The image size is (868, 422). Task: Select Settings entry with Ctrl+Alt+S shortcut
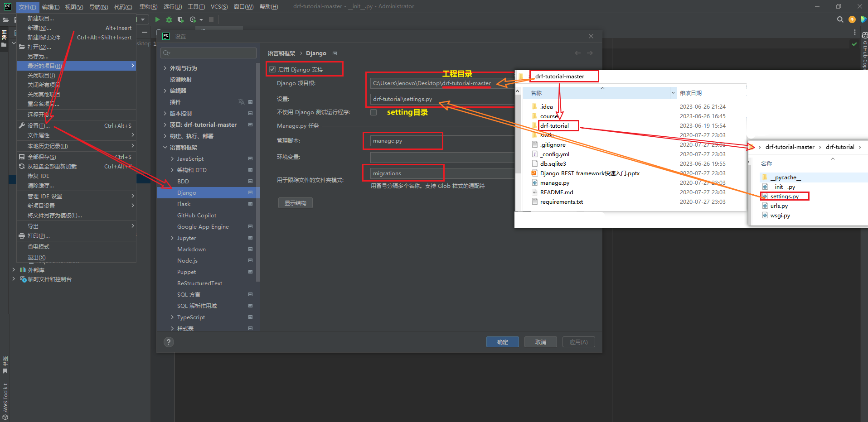coord(76,125)
